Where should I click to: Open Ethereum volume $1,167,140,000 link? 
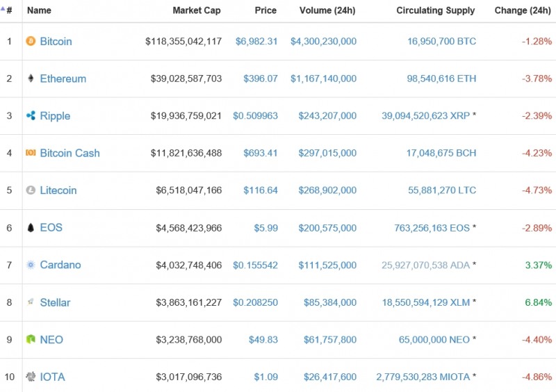[323, 79]
